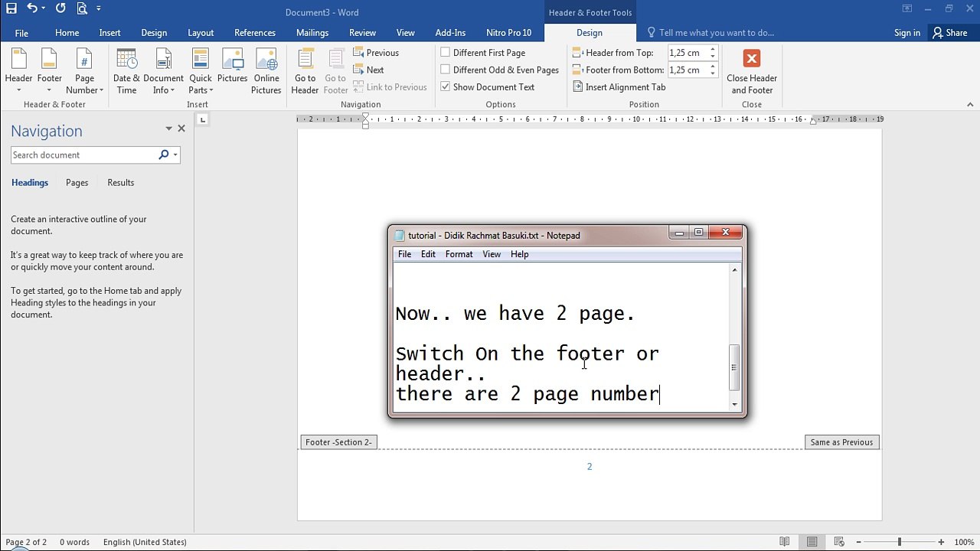Show the Results tab in Navigation pane

(121, 183)
